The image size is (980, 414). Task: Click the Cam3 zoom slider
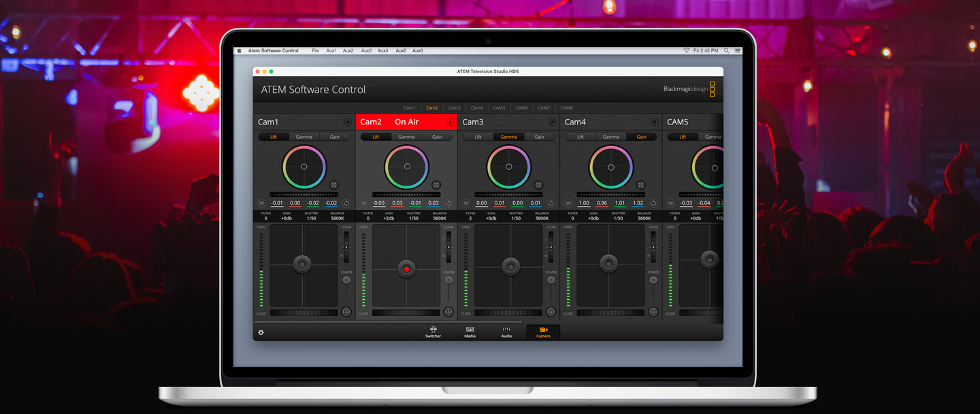tap(551, 247)
